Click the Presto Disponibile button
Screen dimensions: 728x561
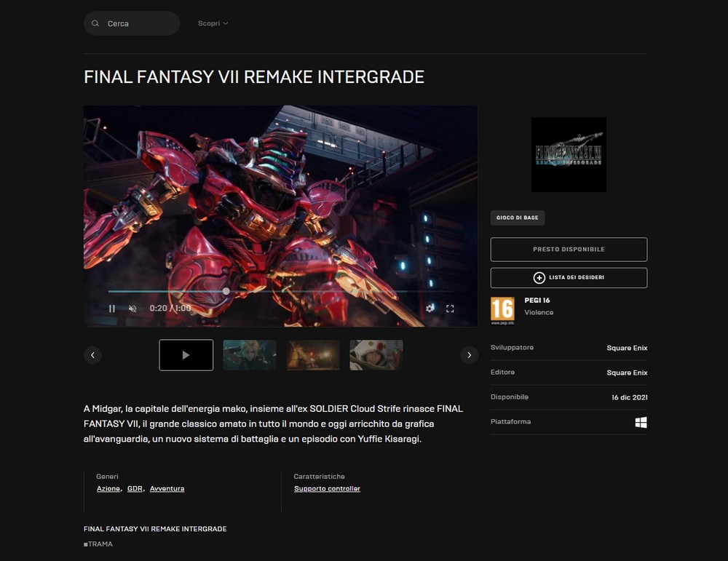point(569,250)
